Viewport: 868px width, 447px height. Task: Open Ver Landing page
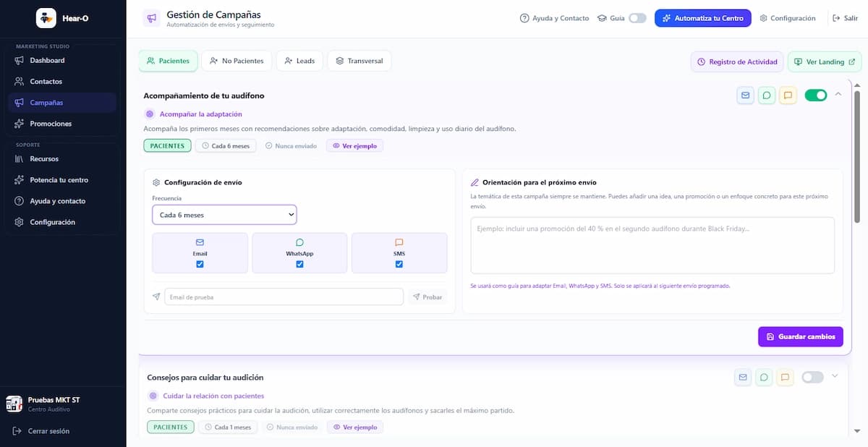[825, 61]
